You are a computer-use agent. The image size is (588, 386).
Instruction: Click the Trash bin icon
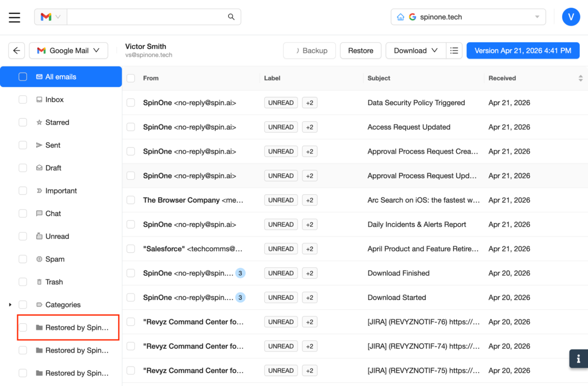tap(39, 282)
